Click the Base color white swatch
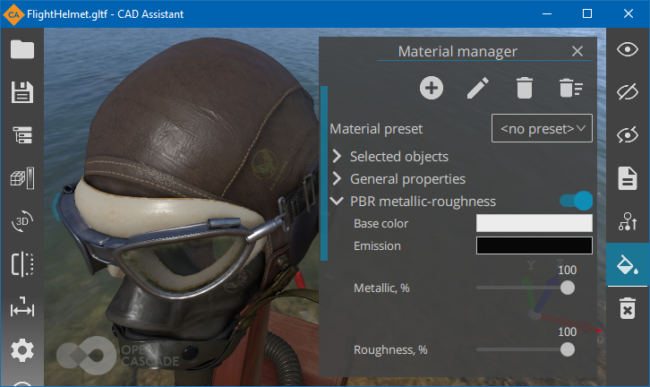This screenshot has width=650, height=387. tap(534, 223)
